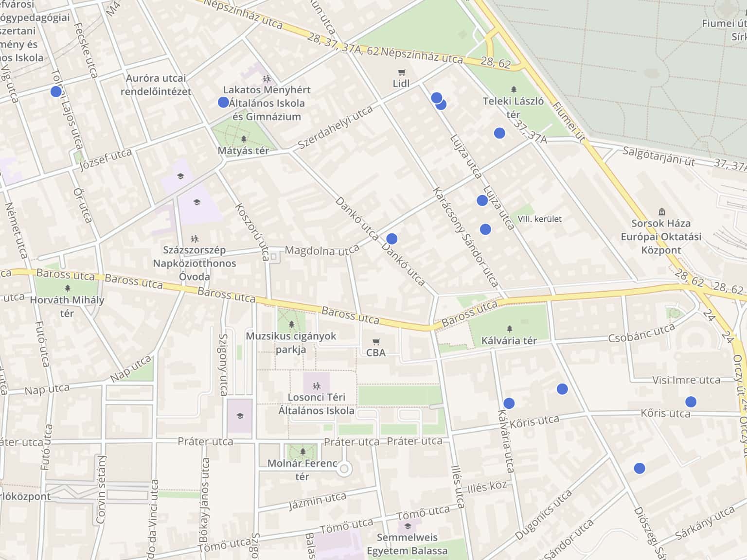Select the Horváth Mihály tér tree icon

point(67,288)
